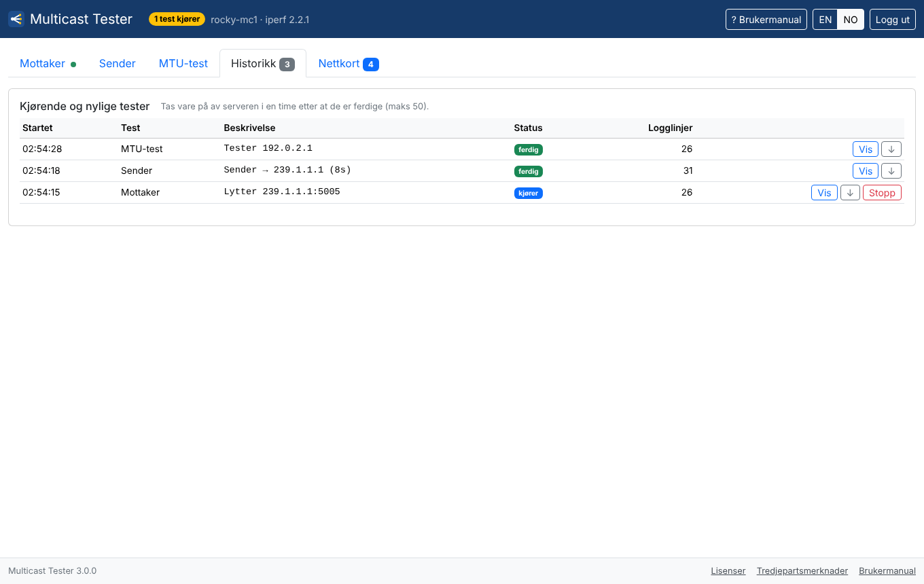Open the Brukermanual from the header

[766, 20]
